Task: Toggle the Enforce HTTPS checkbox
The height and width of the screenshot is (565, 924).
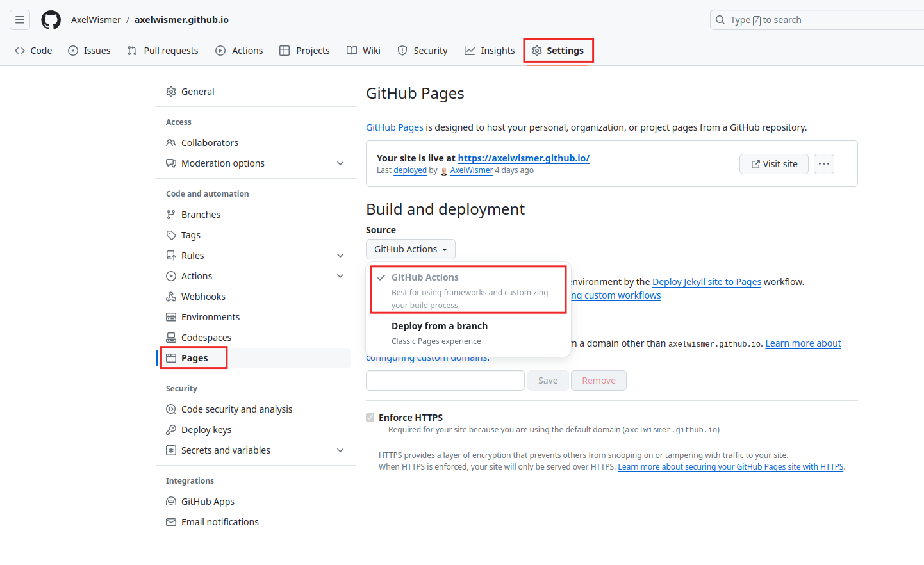Action: click(x=370, y=418)
